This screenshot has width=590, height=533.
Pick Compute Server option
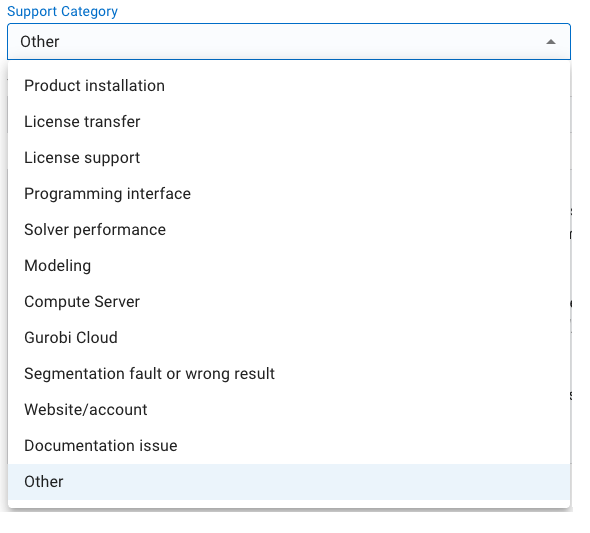(289, 302)
